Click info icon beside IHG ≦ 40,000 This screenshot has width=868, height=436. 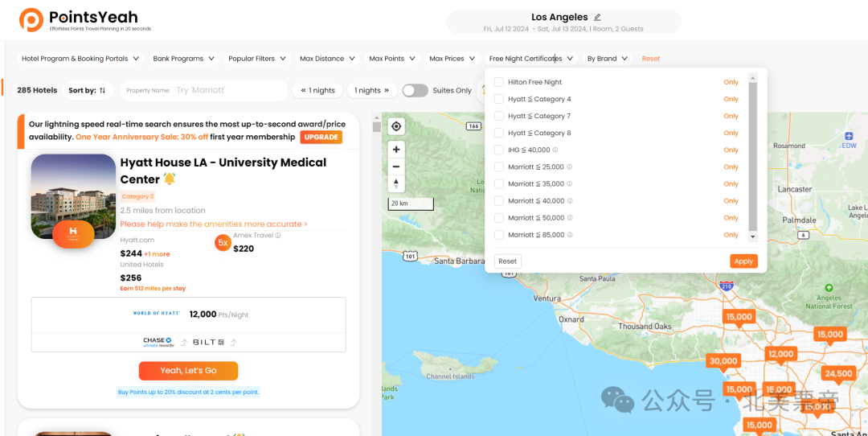555,150
